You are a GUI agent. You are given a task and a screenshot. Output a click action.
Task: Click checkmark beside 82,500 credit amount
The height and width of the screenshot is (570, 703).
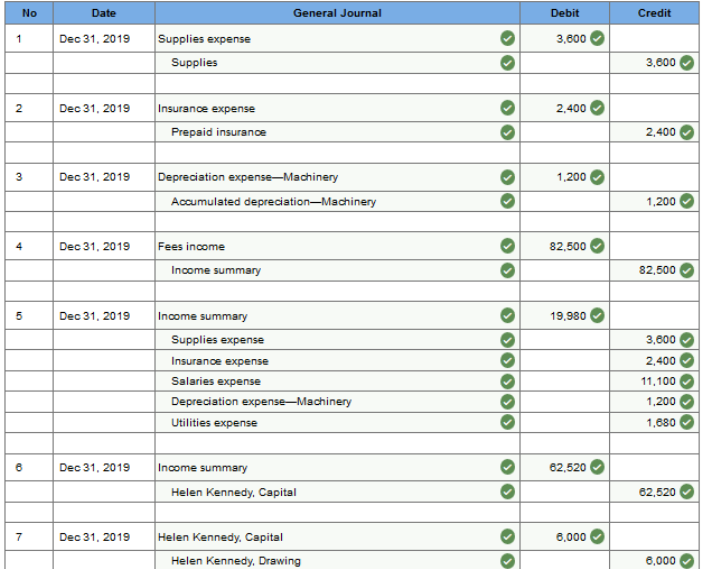687,270
